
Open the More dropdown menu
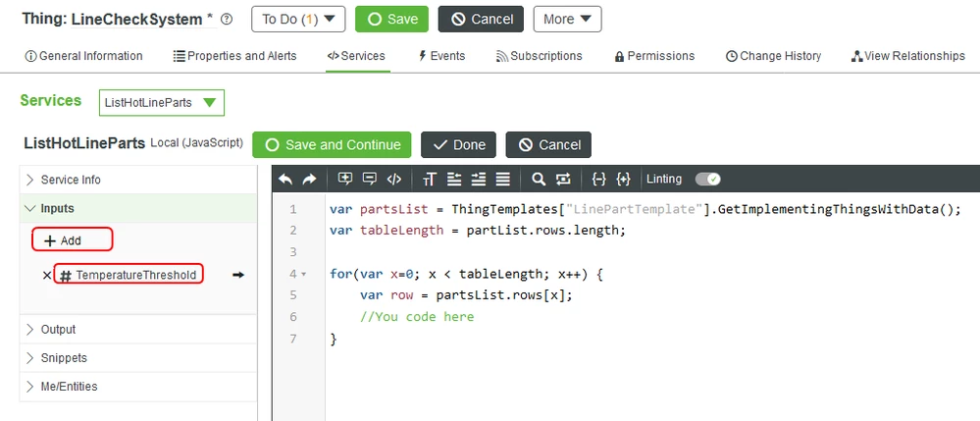[568, 20]
